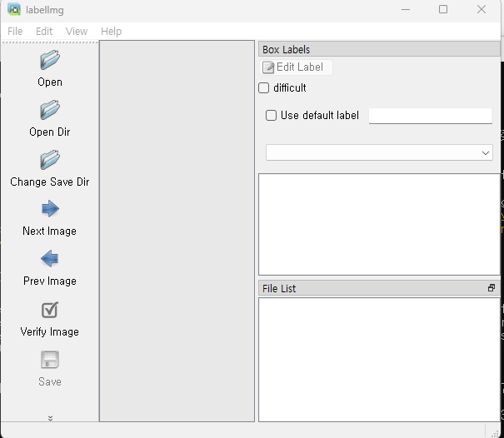Choose Change Save Dir folder icon
The width and height of the screenshot is (504, 438).
[x=50, y=160]
